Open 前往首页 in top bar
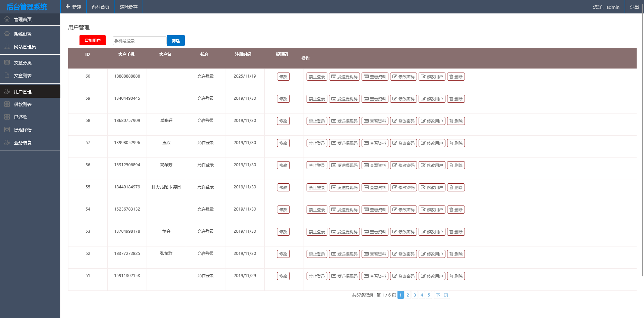 [x=101, y=7]
